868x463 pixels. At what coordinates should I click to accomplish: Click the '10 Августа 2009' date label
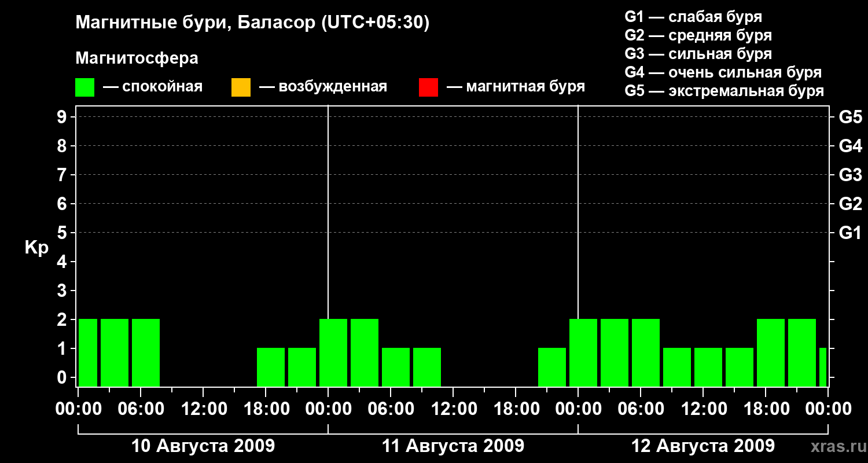tap(203, 446)
